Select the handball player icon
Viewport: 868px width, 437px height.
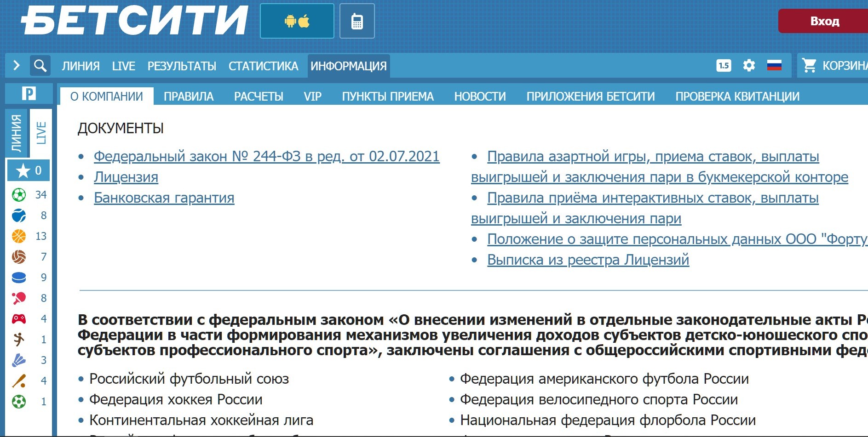19,340
